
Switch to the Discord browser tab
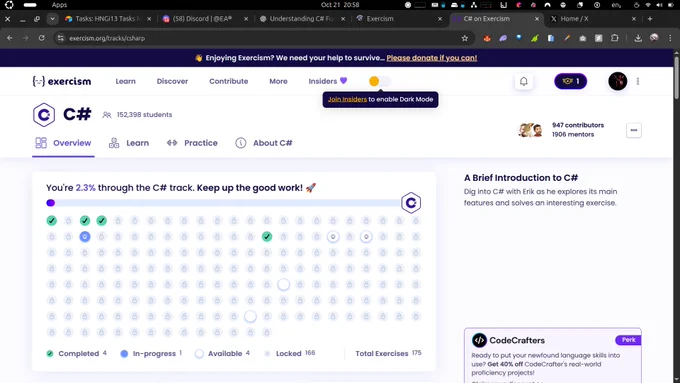tap(206, 19)
